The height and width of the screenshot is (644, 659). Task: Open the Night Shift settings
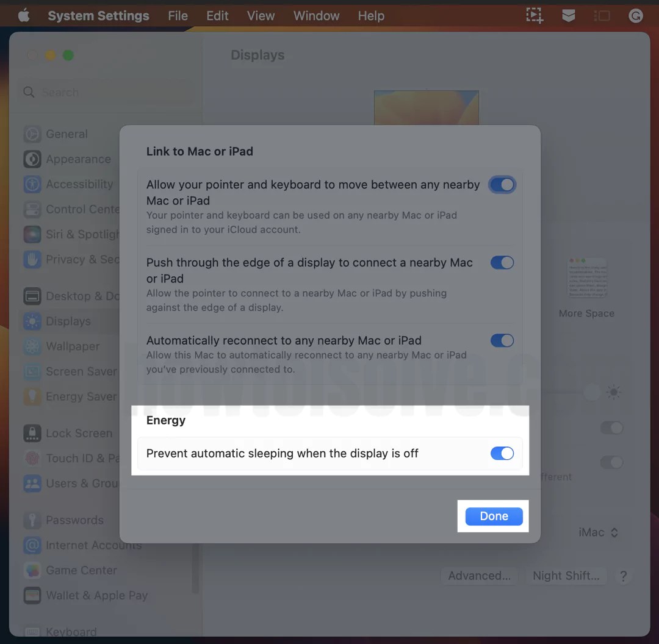566,576
